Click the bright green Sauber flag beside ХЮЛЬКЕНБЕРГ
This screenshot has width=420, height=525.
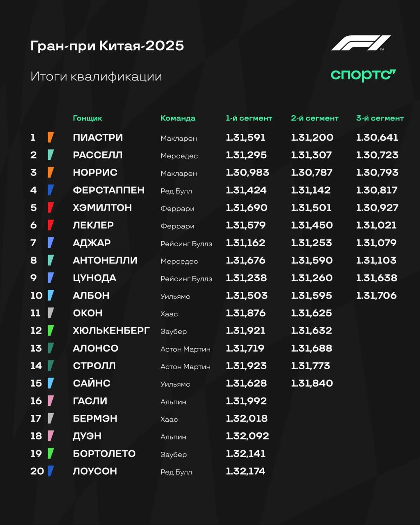51,330
